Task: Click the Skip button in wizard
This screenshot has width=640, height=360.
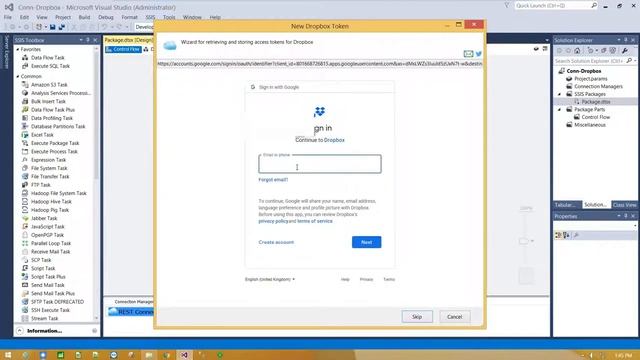Action: coord(417,317)
